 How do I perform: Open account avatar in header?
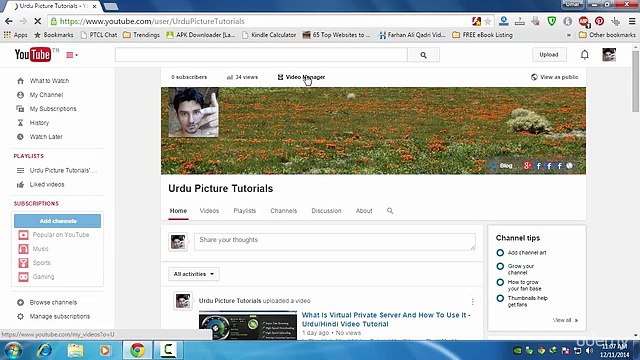(609, 55)
